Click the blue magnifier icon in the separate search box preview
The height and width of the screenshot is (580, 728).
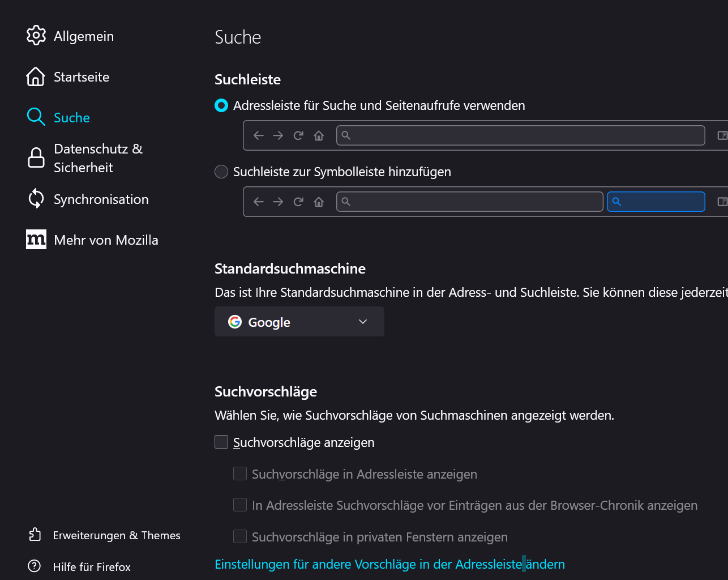click(x=617, y=202)
